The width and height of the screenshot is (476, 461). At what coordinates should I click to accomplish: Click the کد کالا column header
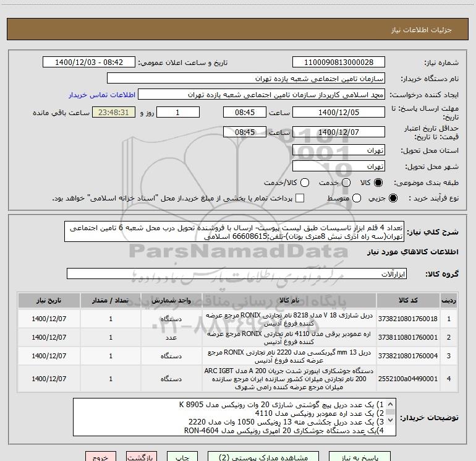tap(408, 300)
